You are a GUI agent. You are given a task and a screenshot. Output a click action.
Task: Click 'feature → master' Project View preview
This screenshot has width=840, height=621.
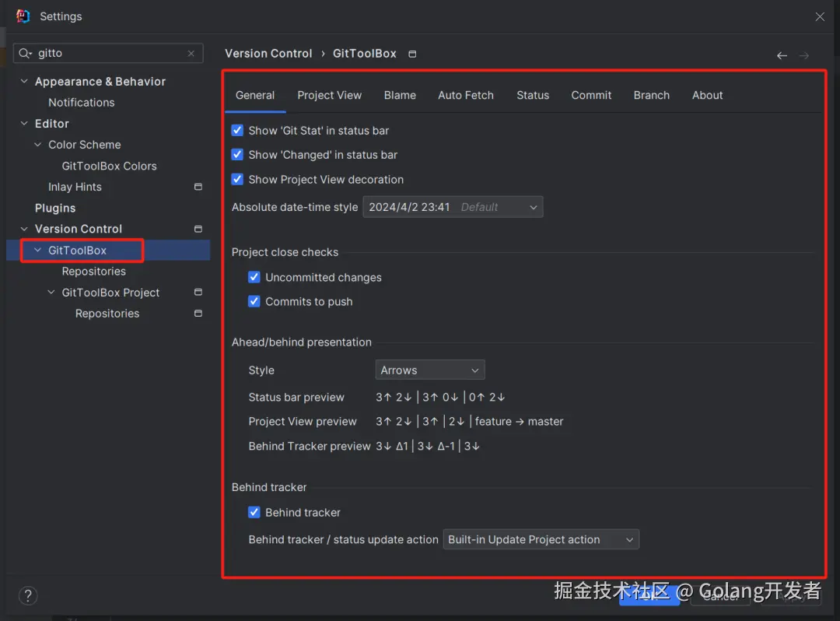519,422
